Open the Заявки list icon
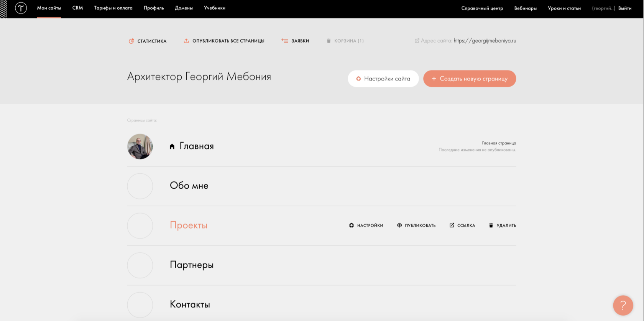The height and width of the screenshot is (321, 644). [284, 41]
